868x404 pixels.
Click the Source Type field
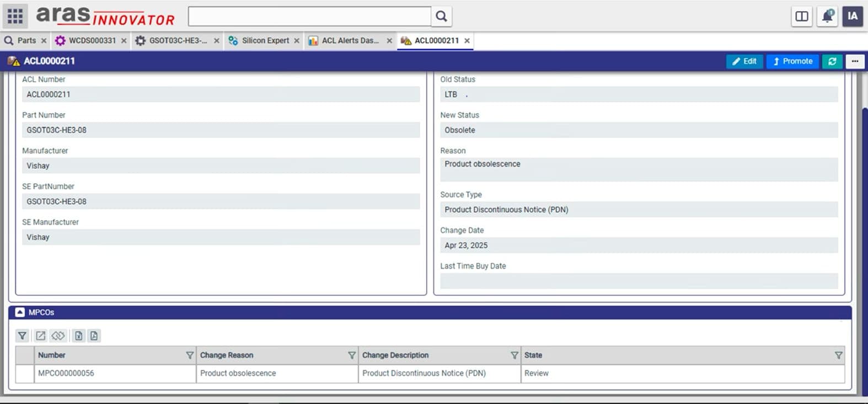[639, 210]
